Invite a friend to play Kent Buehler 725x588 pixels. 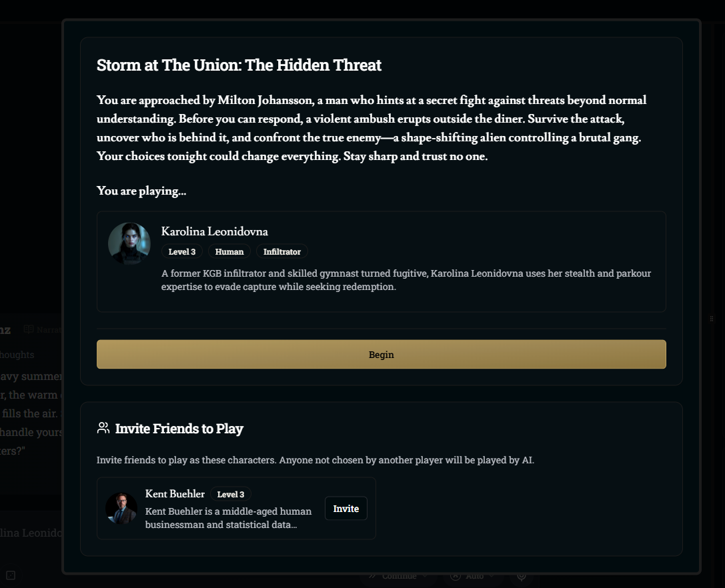point(346,509)
